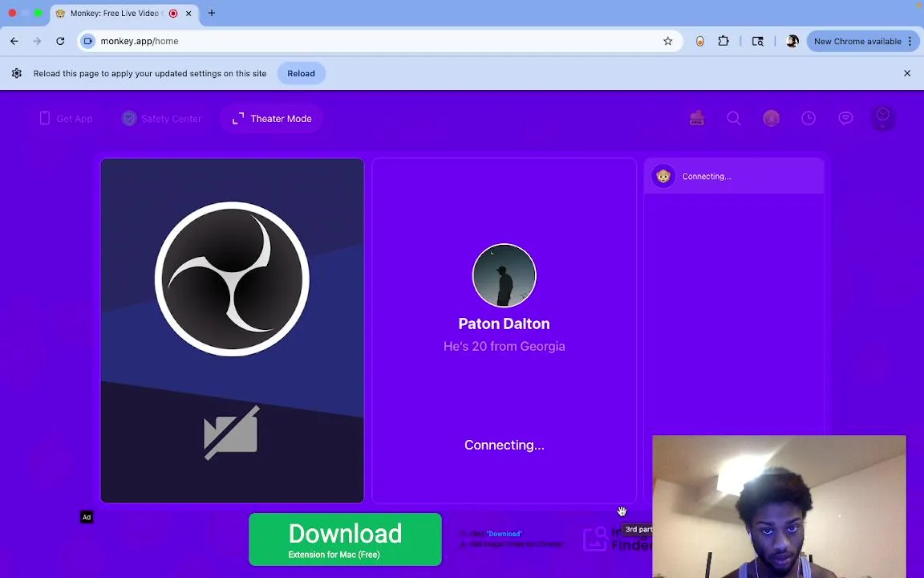Open the Safety Center
This screenshot has width=924, height=578.
coord(161,119)
